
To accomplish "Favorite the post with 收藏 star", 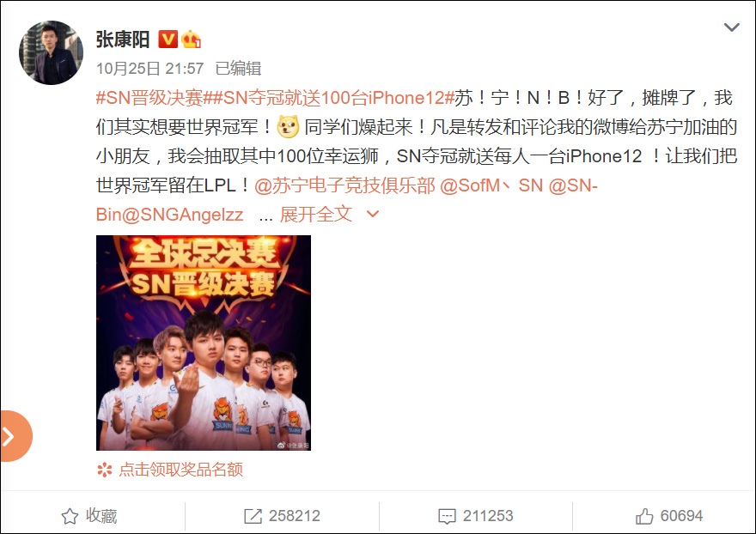I will click(89, 516).
